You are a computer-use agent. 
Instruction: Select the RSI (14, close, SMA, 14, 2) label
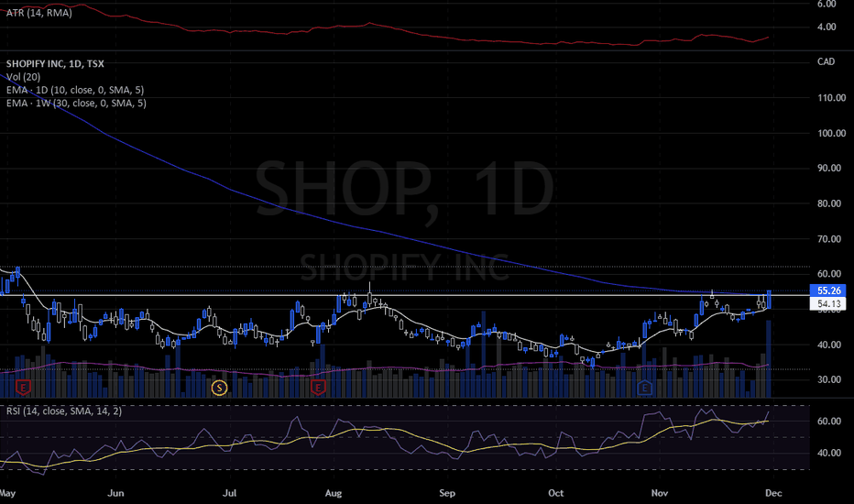click(64, 411)
